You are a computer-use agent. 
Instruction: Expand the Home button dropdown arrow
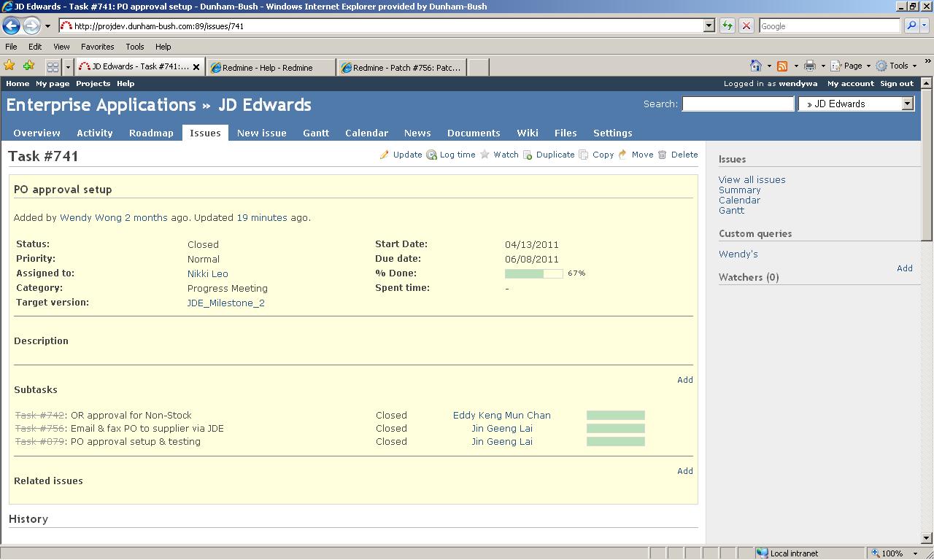click(x=769, y=66)
